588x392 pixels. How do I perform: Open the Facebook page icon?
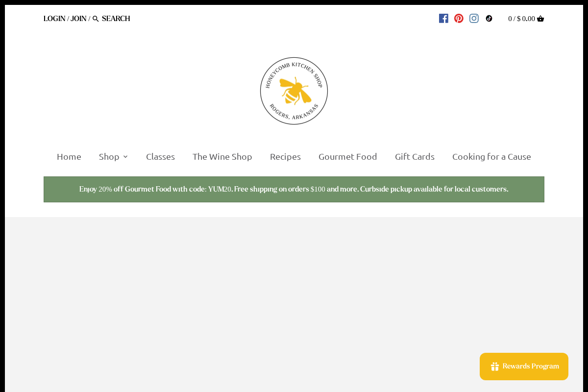click(443, 18)
